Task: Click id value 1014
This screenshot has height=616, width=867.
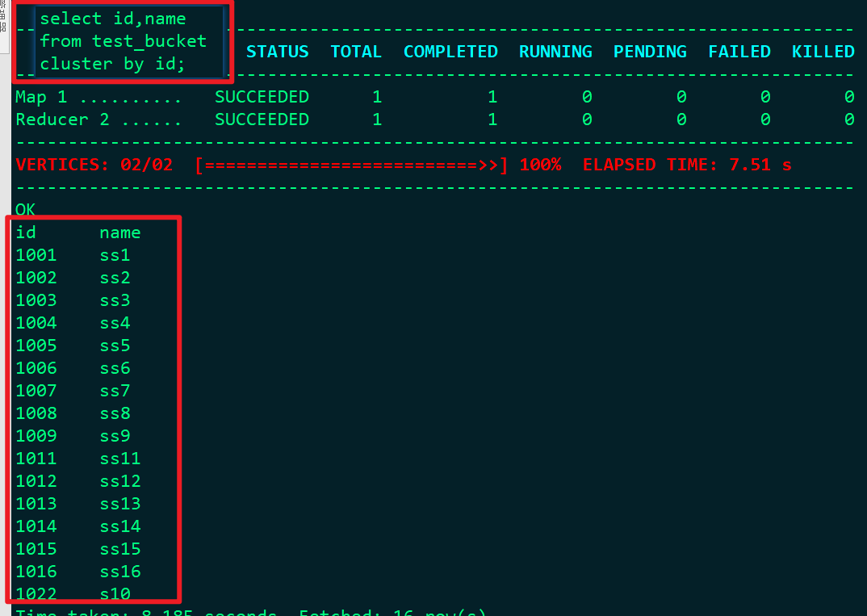Action: (36, 526)
